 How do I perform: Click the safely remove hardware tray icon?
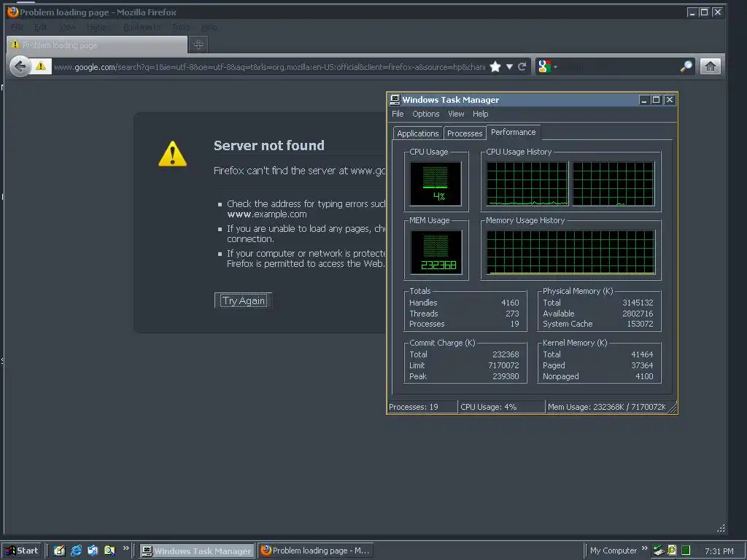659,551
